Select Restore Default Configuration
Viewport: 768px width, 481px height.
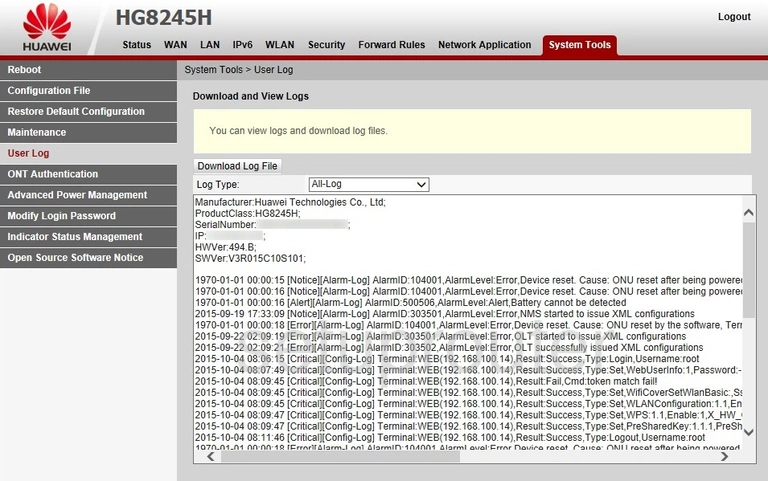88,112
